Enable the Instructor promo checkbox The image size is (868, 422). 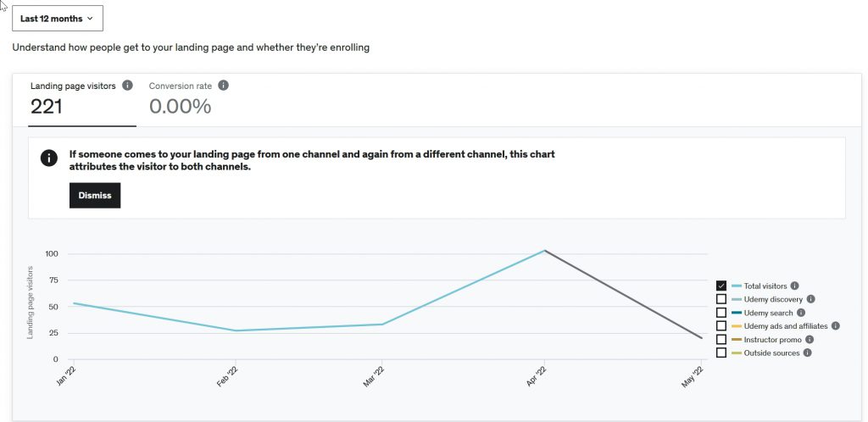coord(721,339)
